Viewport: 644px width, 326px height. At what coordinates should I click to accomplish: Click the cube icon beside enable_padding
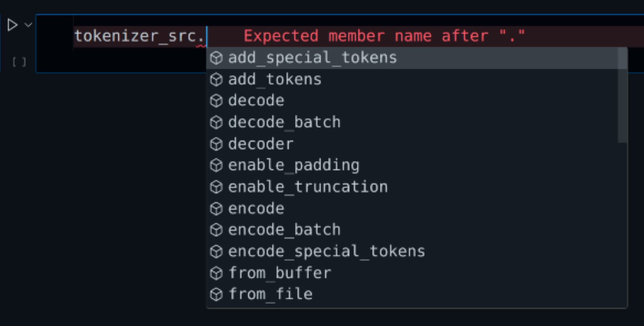click(x=216, y=165)
